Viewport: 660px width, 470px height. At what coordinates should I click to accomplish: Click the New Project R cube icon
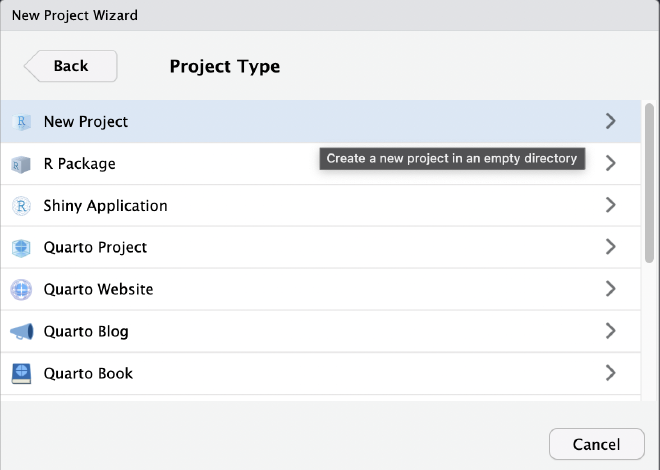click(x=21, y=122)
